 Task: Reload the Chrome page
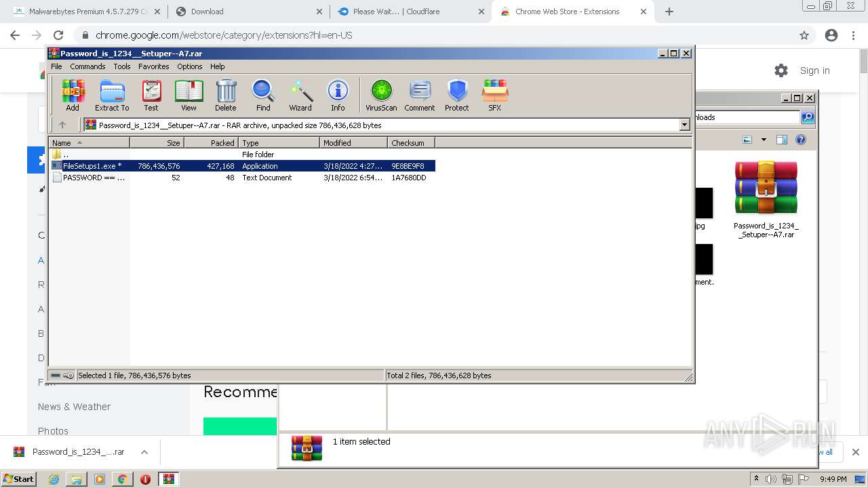(x=58, y=35)
